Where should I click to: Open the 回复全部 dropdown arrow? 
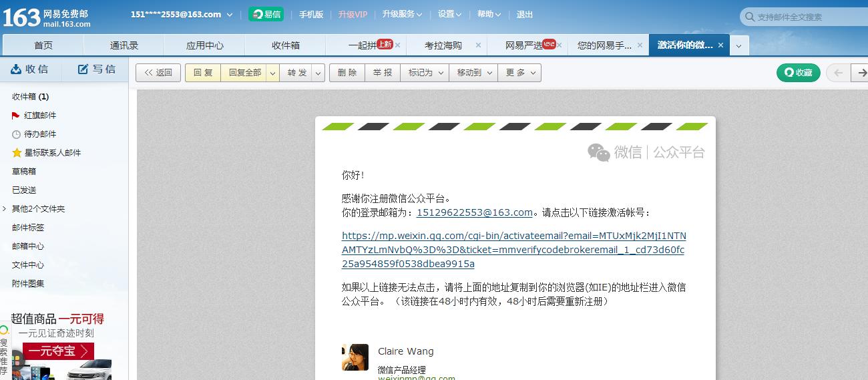click(273, 73)
